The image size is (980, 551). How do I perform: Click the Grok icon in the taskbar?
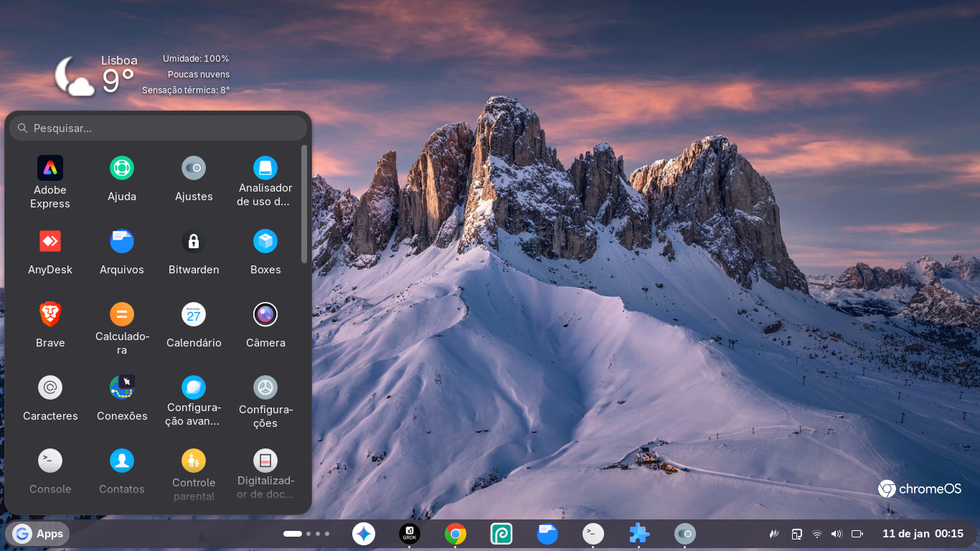click(x=409, y=534)
